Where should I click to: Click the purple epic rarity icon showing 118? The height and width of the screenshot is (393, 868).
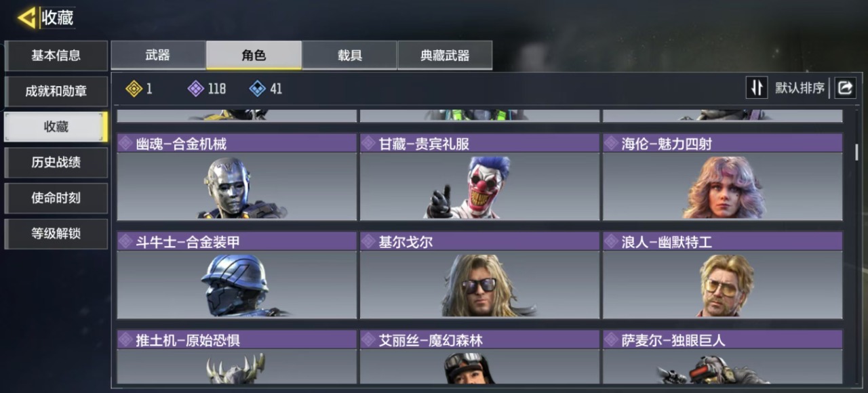195,89
